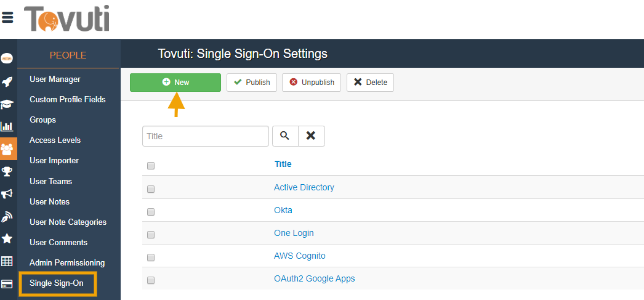Screen dimensions: 644x300
Task: Click the magnifier search button
Action: tap(284, 136)
